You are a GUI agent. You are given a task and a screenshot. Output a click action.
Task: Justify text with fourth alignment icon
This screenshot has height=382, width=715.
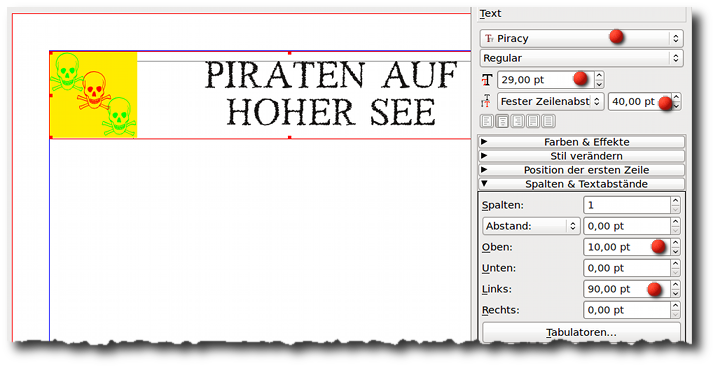click(x=533, y=121)
